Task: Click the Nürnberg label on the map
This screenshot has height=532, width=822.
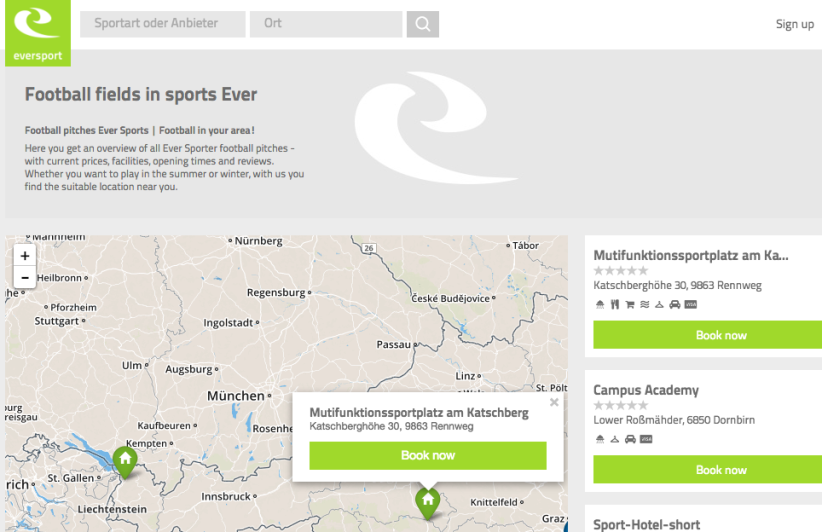Action: coord(258,241)
